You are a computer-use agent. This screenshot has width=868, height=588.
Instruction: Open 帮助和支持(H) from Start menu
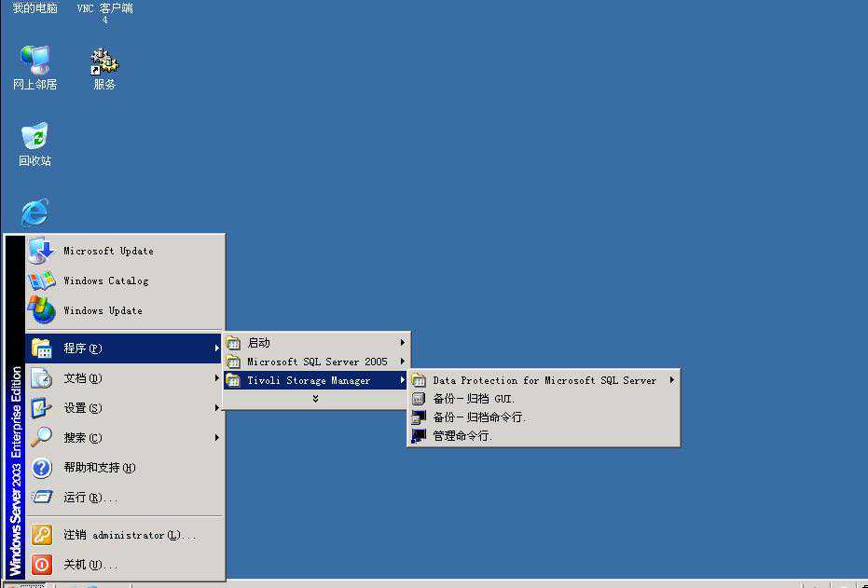tap(99, 468)
